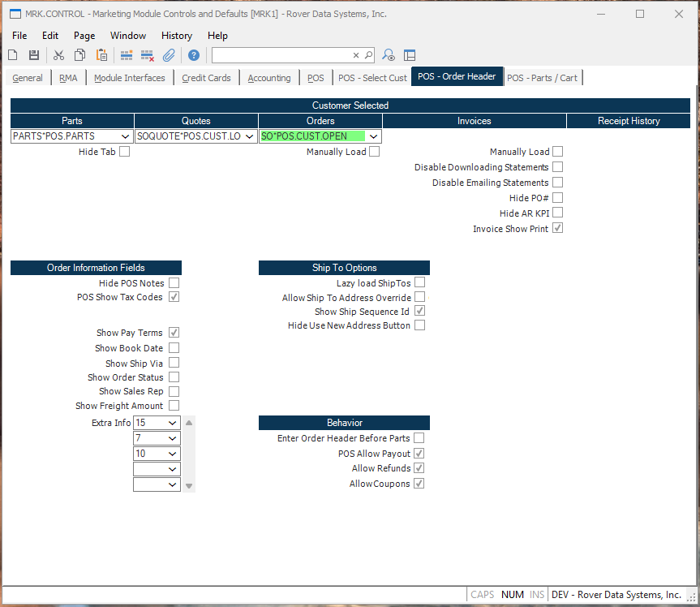The height and width of the screenshot is (607, 700).
Task: Disable POS Allow Payout under Behavior
Action: [419, 453]
